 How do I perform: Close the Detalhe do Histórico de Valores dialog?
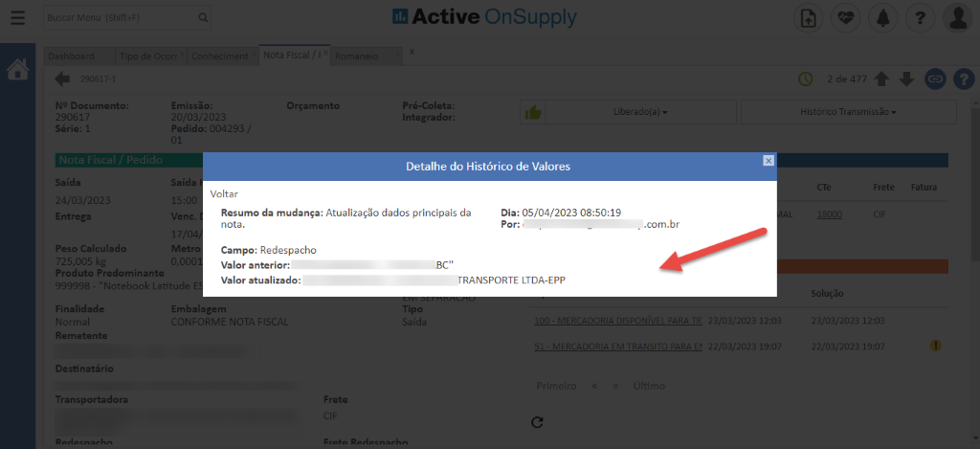[x=768, y=161]
